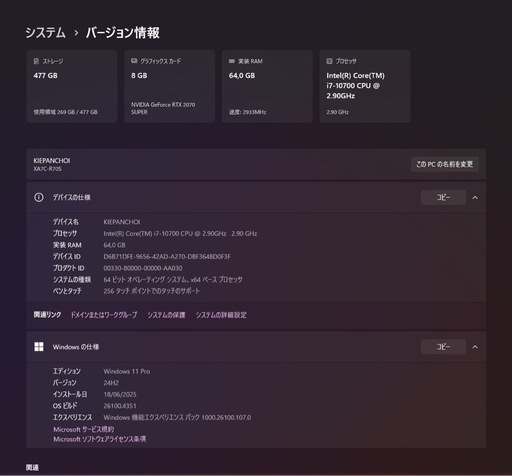Collapse the device specifications section

coord(475,198)
